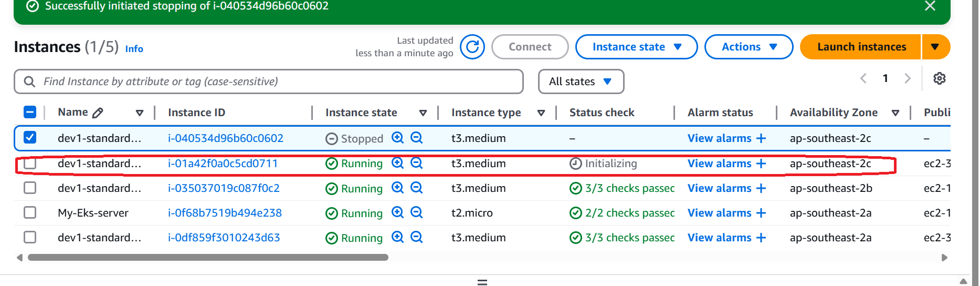This screenshot has height=286, width=980.
Task: Toggle the select-all header checkbox
Action: point(30,112)
